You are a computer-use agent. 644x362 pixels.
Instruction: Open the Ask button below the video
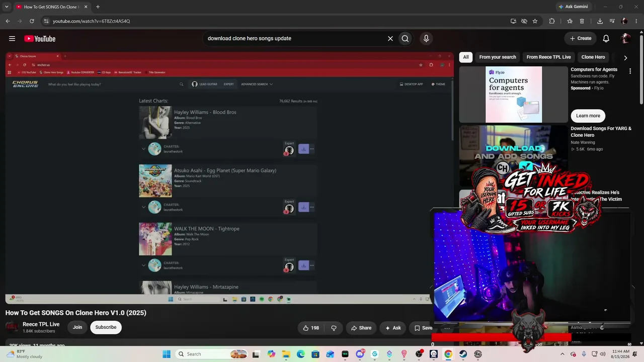[x=393, y=328]
